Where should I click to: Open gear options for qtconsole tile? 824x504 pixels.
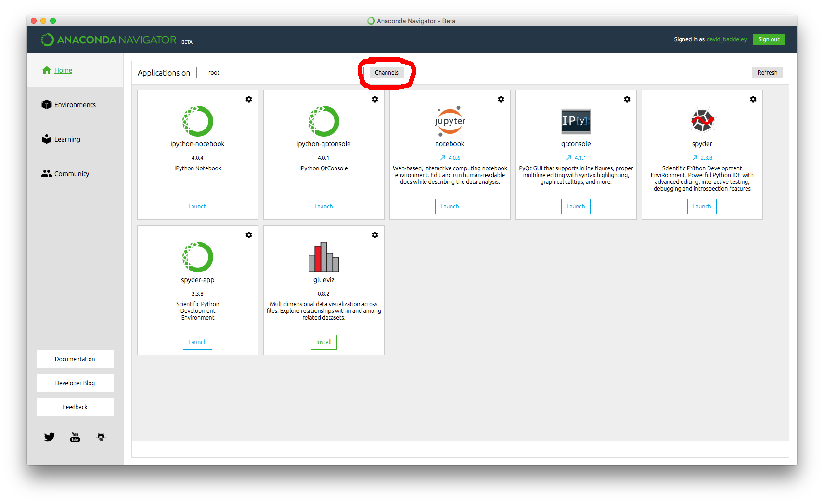[627, 99]
